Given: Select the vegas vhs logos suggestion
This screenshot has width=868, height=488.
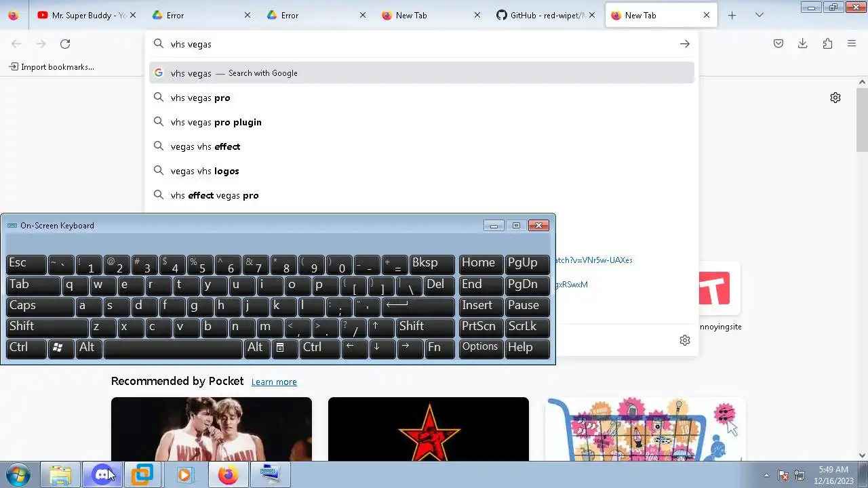Looking at the screenshot, I should click(422, 171).
